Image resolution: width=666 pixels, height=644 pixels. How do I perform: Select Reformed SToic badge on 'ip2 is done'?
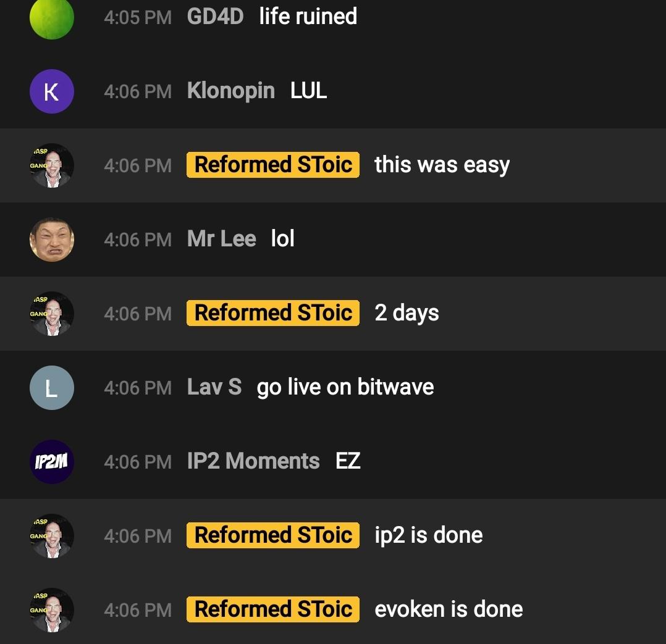pyautogui.click(x=273, y=535)
